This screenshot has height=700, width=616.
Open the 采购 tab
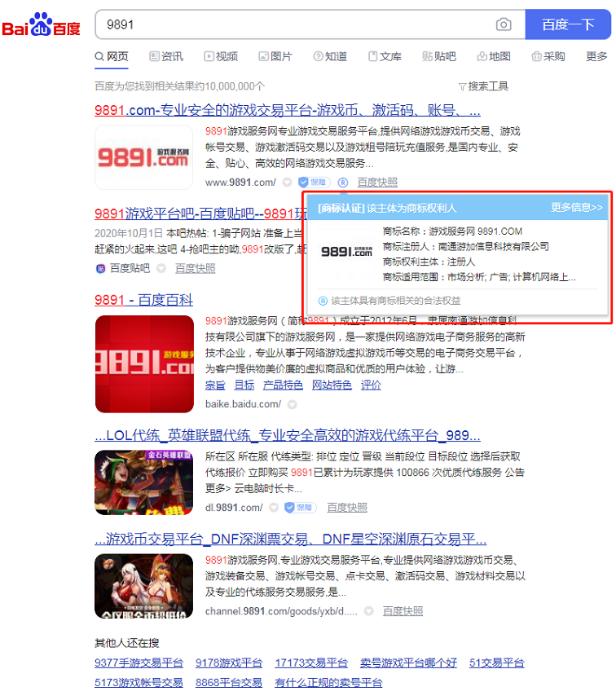[x=548, y=56]
